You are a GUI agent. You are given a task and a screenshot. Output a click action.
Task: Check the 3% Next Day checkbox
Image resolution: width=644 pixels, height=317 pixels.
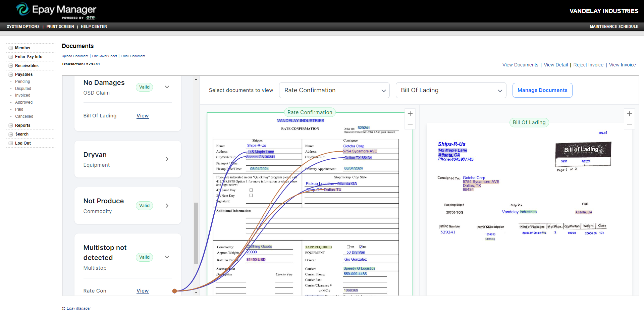[251, 195]
